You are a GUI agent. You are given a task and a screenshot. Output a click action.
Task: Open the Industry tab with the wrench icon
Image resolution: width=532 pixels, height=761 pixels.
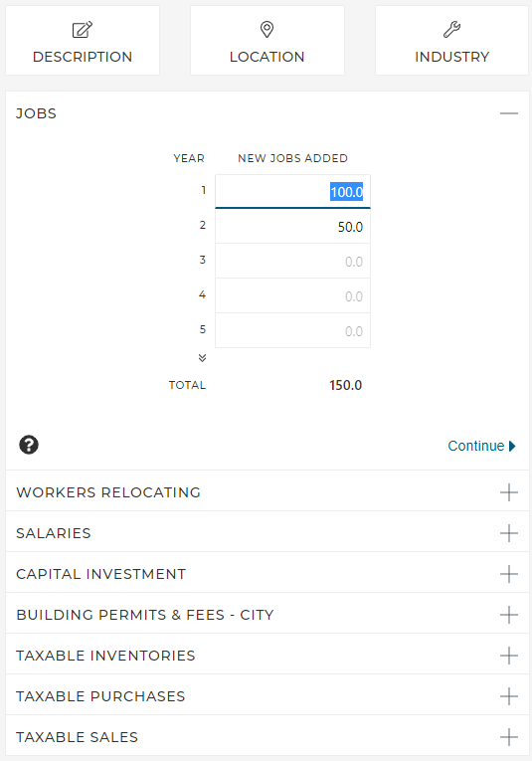[x=452, y=40]
